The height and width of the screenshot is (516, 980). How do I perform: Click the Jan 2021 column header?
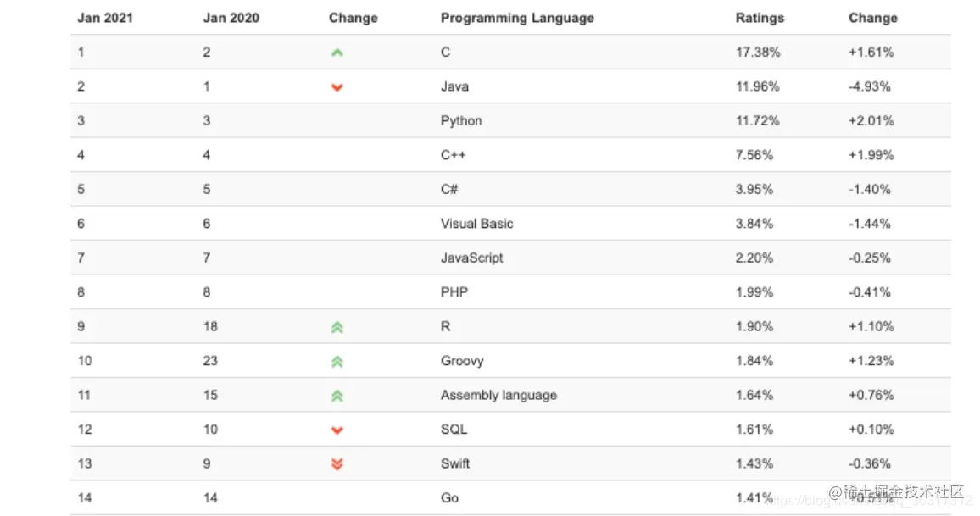(105, 18)
